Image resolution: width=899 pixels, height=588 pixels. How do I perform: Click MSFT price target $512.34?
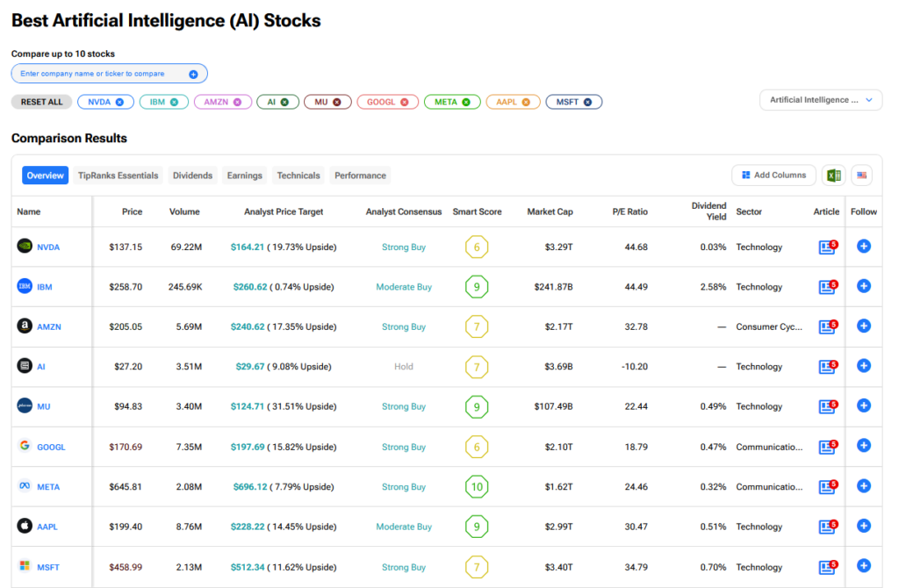coord(247,567)
